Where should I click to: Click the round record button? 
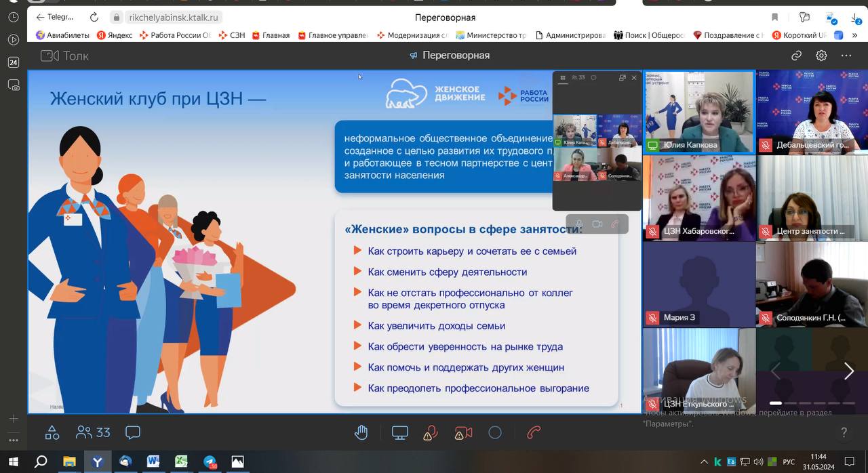(x=495, y=432)
